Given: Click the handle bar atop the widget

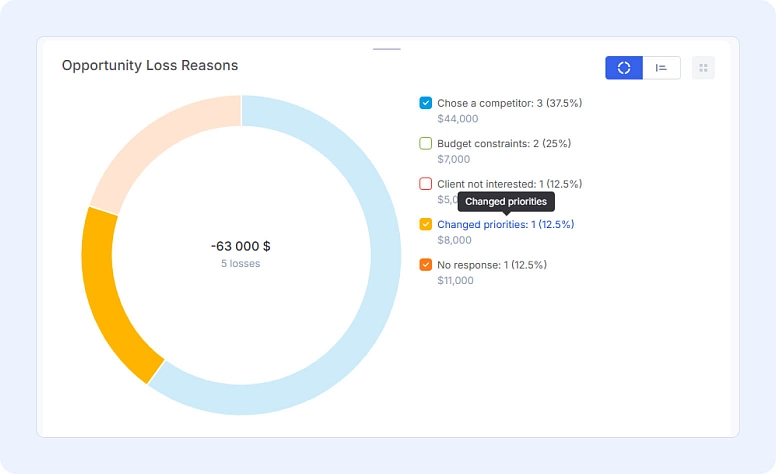Looking at the screenshot, I should pyautogui.click(x=386, y=48).
